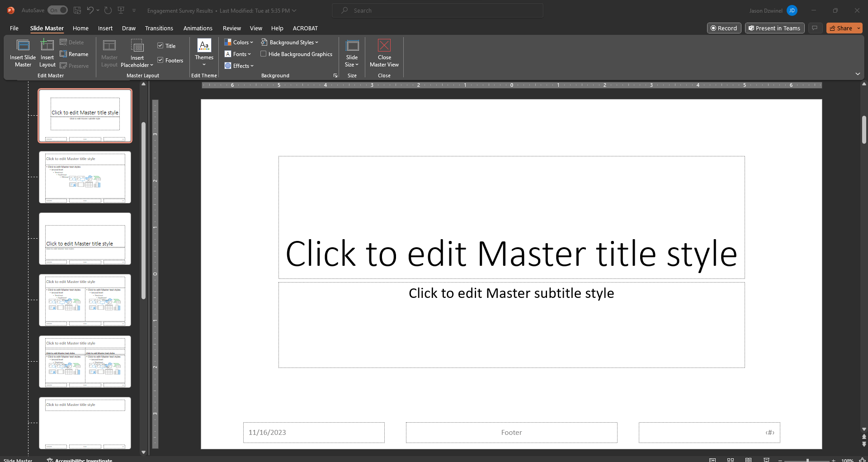Image resolution: width=868 pixels, height=462 pixels.
Task: Switch to Reading View
Action: point(749,460)
